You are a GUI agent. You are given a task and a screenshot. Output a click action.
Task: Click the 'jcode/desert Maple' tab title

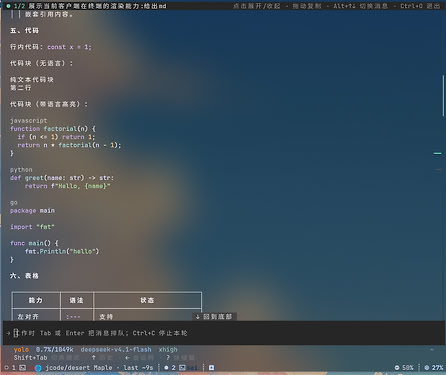point(79,368)
